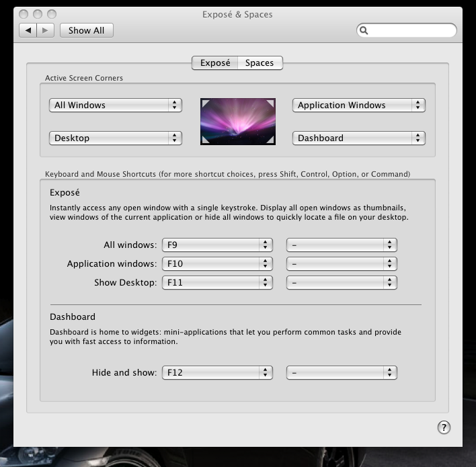Viewport: 476px width, 467px height.
Task: Click the screen corners preview thumbnail
Action: [x=238, y=122]
